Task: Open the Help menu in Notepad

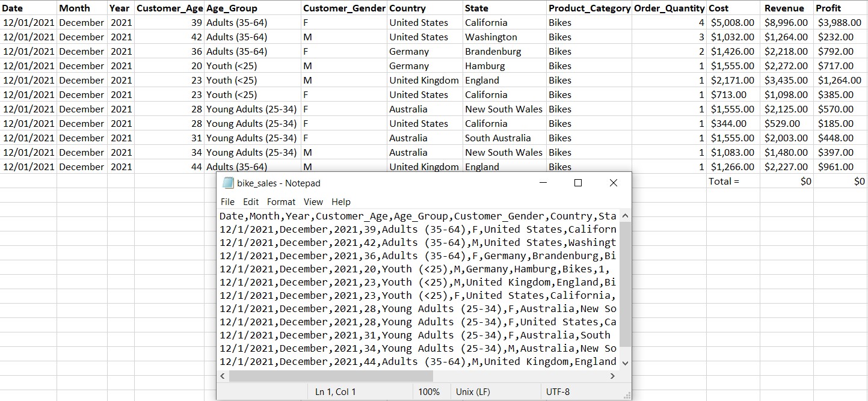Action: click(x=341, y=202)
